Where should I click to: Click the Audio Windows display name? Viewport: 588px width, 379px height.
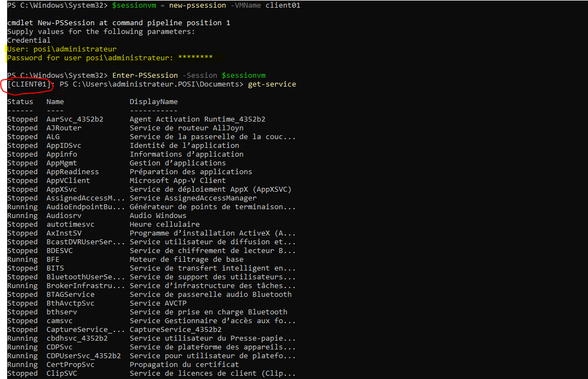pyautogui.click(x=158, y=215)
